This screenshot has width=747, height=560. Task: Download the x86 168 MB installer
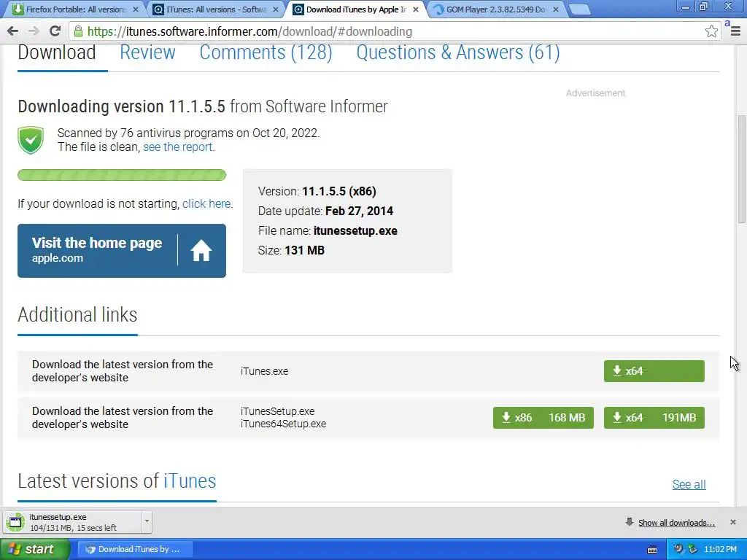pos(543,418)
